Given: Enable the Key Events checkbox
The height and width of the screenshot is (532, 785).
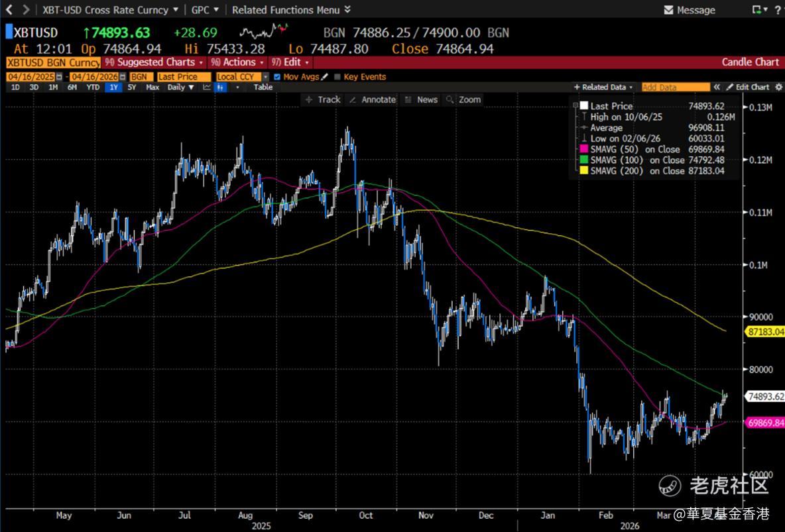Looking at the screenshot, I should (x=337, y=77).
